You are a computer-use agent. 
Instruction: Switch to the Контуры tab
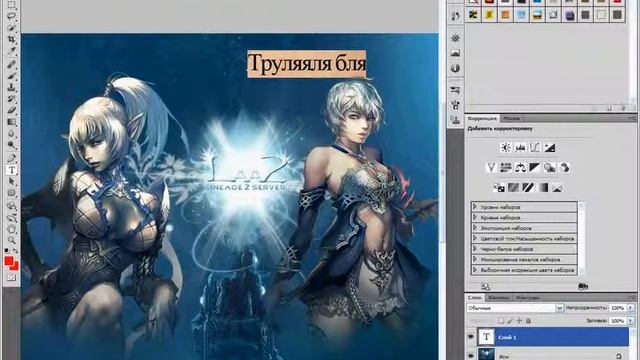(x=527, y=298)
